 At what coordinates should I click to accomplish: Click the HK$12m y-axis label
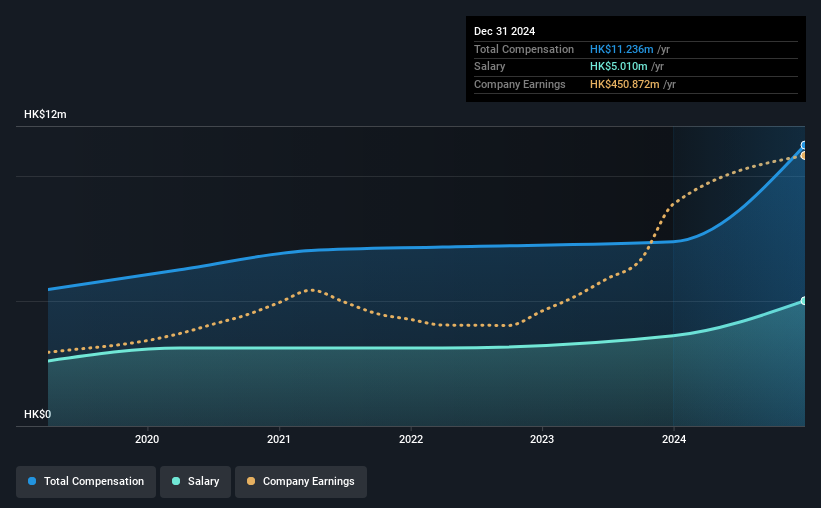point(45,114)
